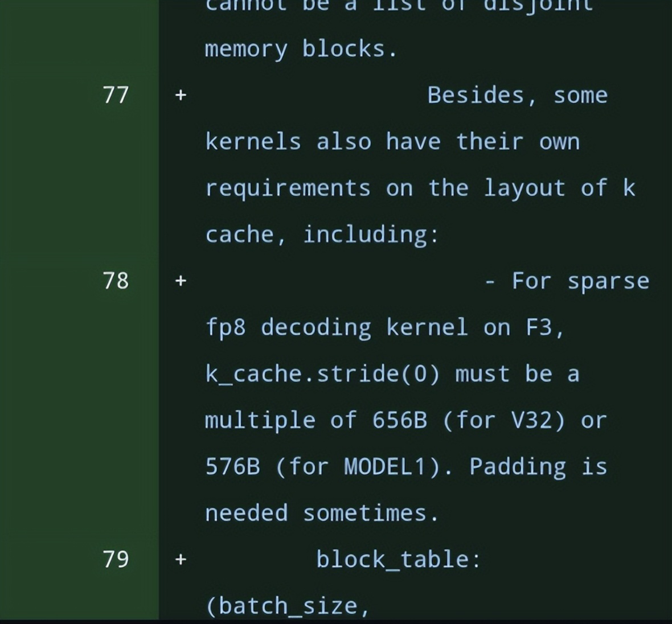Click line number 77 in the diff gutter
The height and width of the screenshot is (624, 672).
point(116,95)
